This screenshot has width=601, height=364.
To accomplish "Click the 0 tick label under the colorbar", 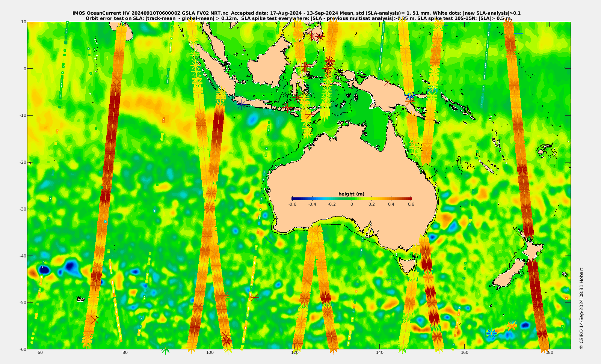I will coord(352,205).
